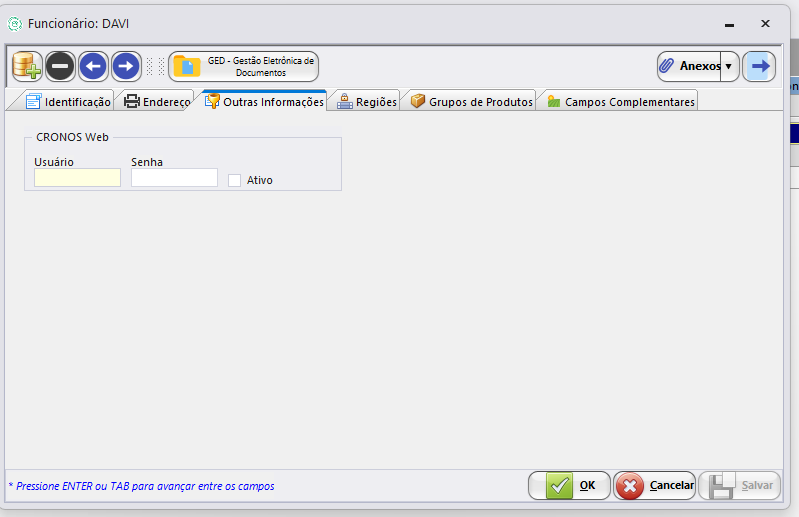Confirm with the OK button
This screenshot has height=517, width=799.
tap(570, 485)
